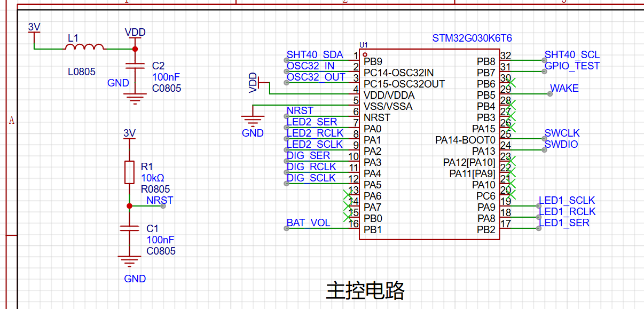Image resolution: width=644 pixels, height=309 pixels.
Task: Click the 100nF value of C2
Action: (x=166, y=77)
